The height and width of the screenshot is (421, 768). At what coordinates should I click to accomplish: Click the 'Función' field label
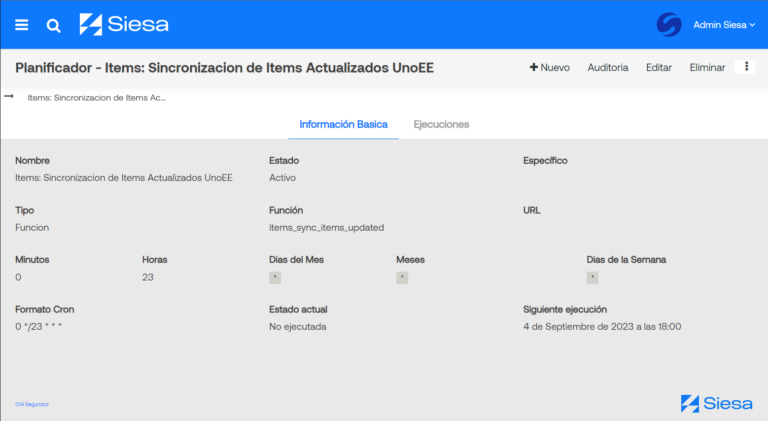286,210
